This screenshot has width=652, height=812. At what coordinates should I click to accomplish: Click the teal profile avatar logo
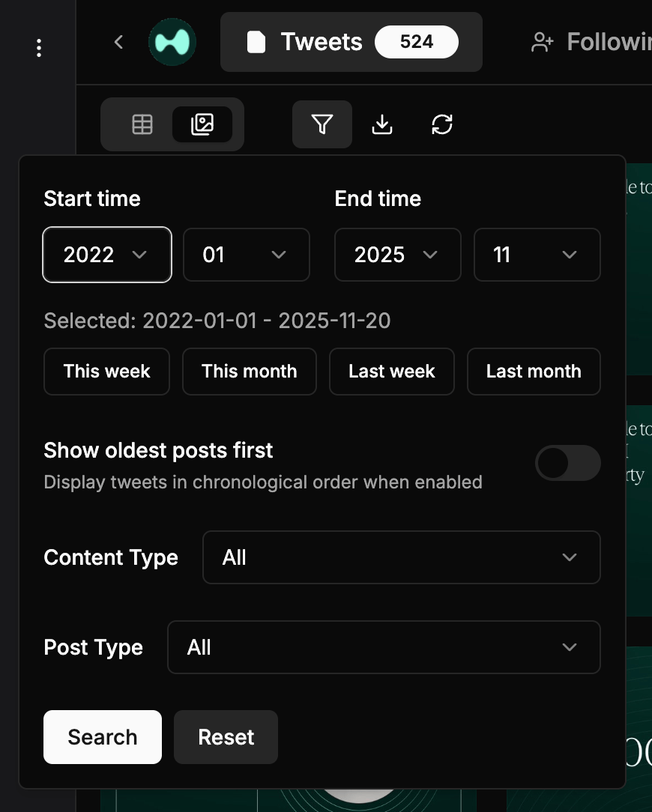(x=172, y=42)
